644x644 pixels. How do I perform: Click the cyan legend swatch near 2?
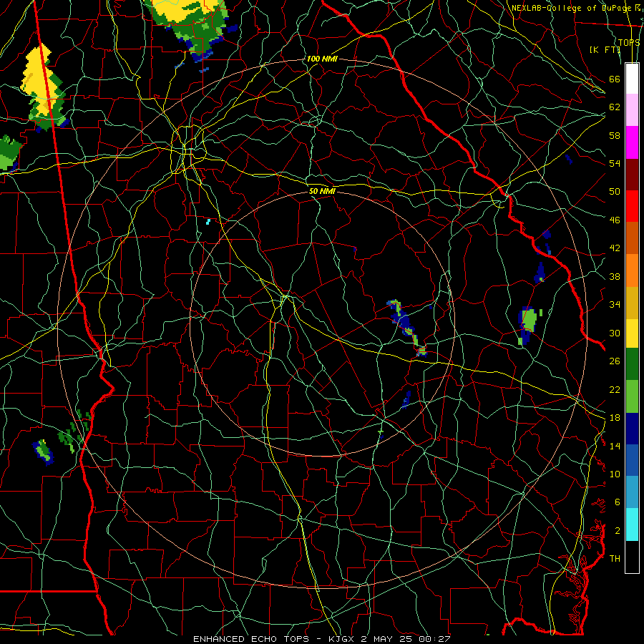pos(632,525)
